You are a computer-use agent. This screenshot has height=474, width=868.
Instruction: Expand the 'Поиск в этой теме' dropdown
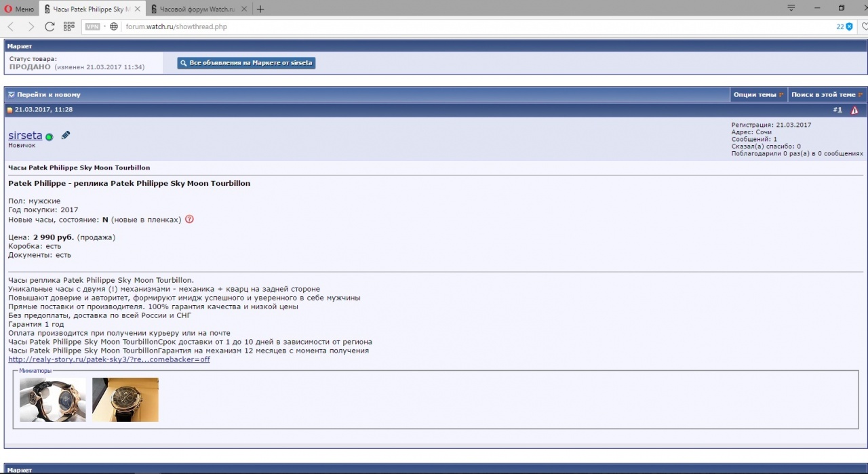(827, 94)
